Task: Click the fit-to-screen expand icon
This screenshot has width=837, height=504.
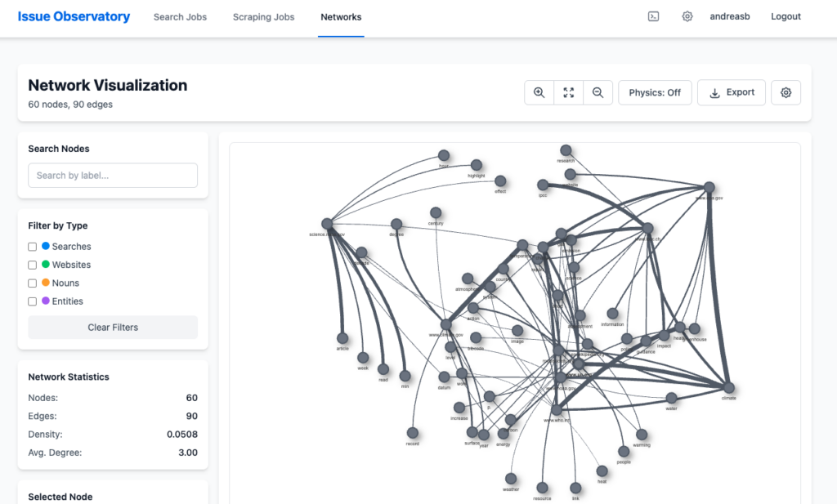Action: pyautogui.click(x=568, y=93)
